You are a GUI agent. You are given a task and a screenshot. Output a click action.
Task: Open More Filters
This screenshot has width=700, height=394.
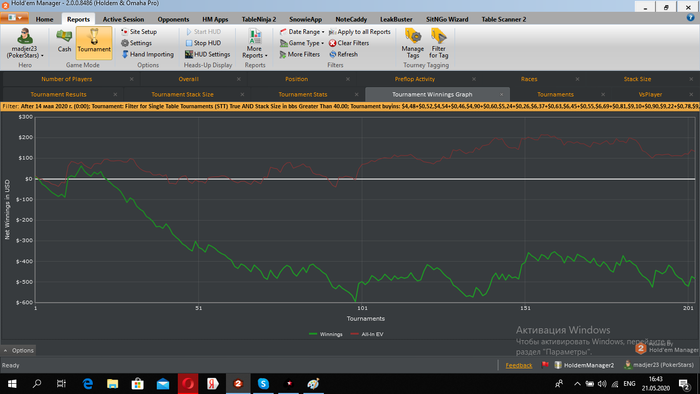300,54
